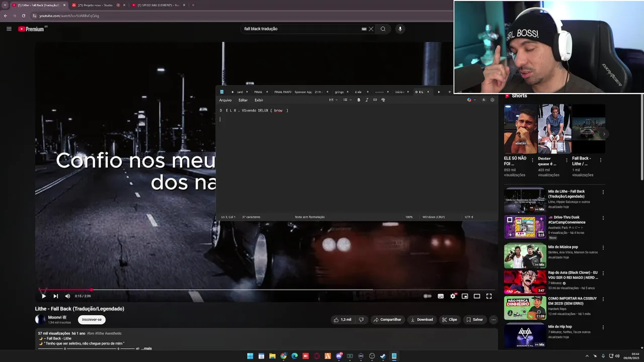Play the YouTube video
Image resolution: width=644 pixels, height=362 pixels.
pyautogui.click(x=44, y=296)
